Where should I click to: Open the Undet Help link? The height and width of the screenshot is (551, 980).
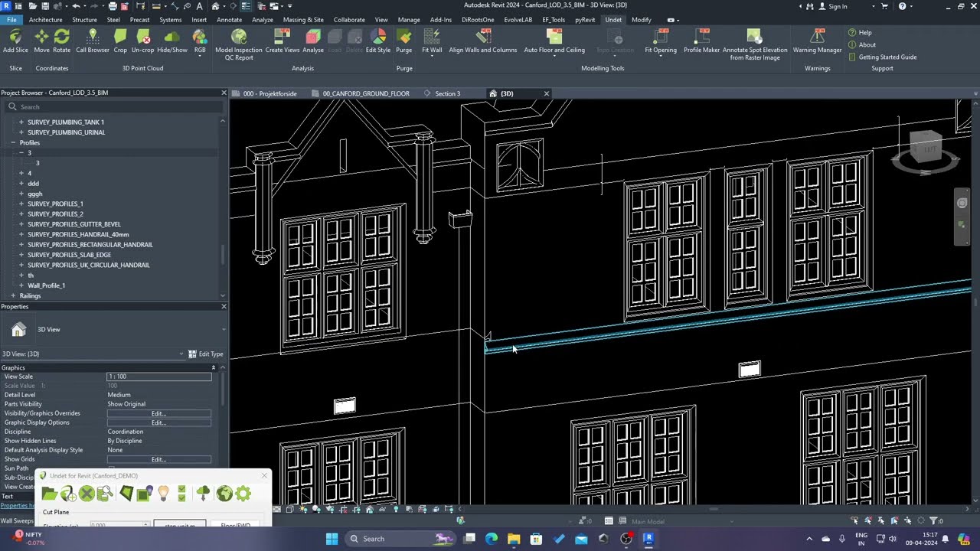pyautogui.click(x=861, y=33)
